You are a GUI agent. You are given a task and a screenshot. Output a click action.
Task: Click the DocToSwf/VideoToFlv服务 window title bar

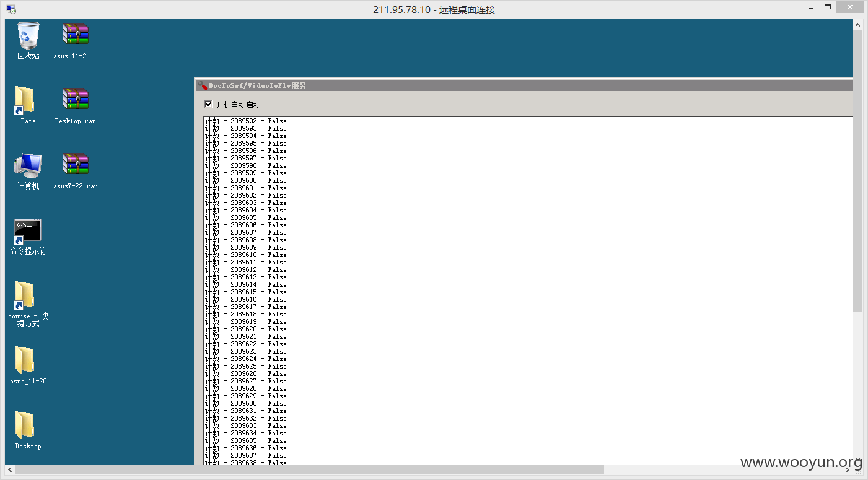[524, 85]
